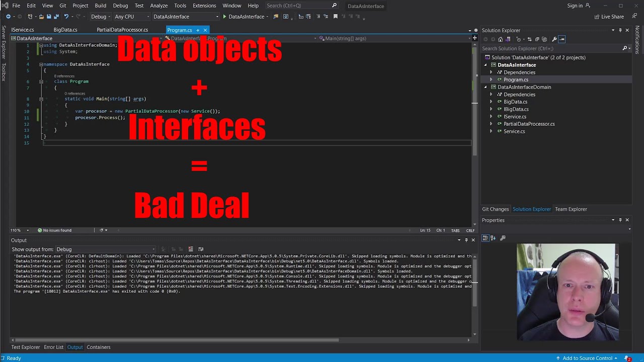The image size is (644, 362).
Task: Toggle Preview Selected Items in Solution Explorer
Action: pyautogui.click(x=562, y=39)
